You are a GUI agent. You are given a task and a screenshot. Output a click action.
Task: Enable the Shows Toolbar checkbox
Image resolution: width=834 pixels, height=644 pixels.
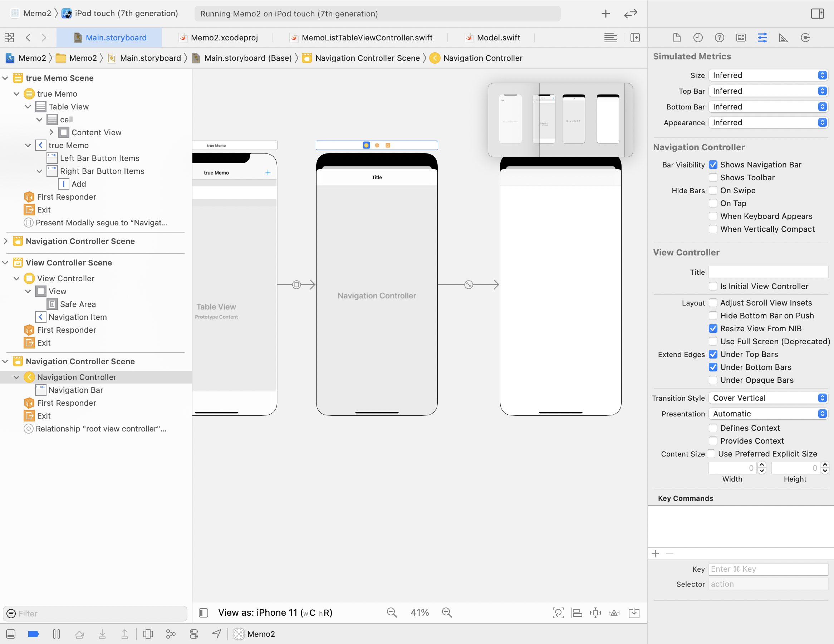712,177
